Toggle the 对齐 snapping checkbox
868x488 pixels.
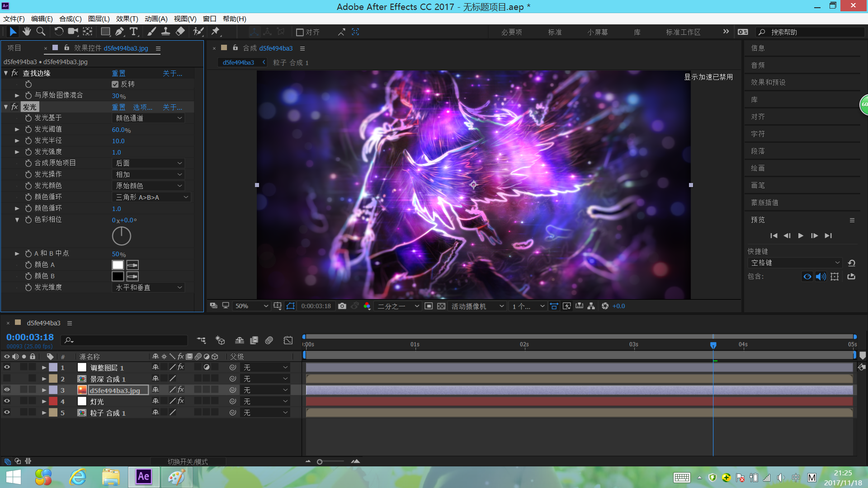(x=300, y=32)
